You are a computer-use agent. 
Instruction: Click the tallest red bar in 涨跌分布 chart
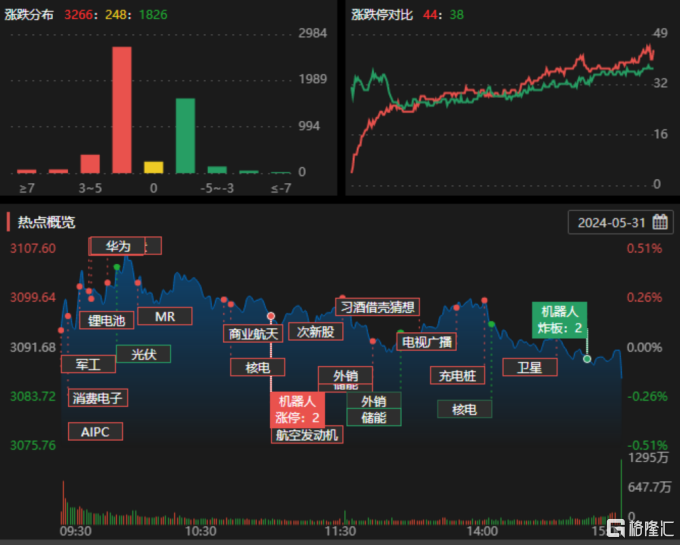[x=122, y=110]
